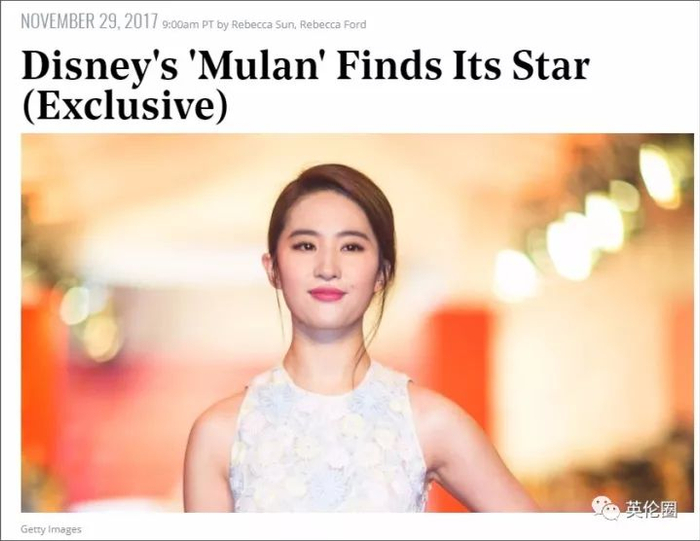The width and height of the screenshot is (700, 541).
Task: Click the blurred lights in photo's upper right
Action: [616, 214]
